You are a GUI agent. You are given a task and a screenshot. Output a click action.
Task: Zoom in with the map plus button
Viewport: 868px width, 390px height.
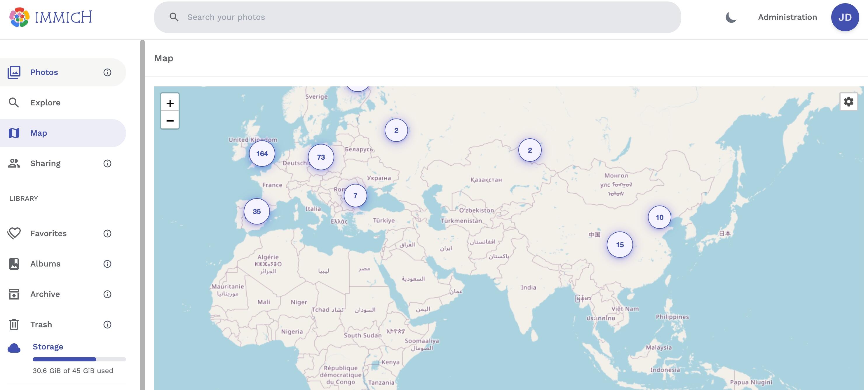pyautogui.click(x=170, y=103)
